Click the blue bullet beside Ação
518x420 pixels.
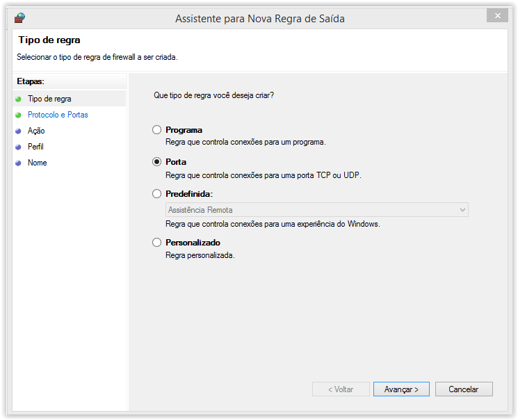pos(18,131)
